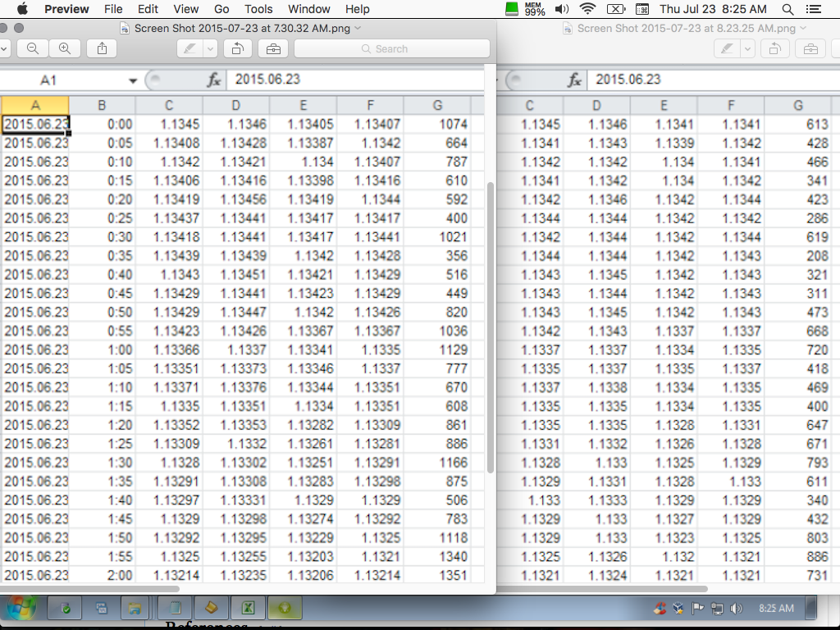Markup toolbox button in background 8.23.25 AM window
This screenshot has height=630, width=840.
coord(810,48)
